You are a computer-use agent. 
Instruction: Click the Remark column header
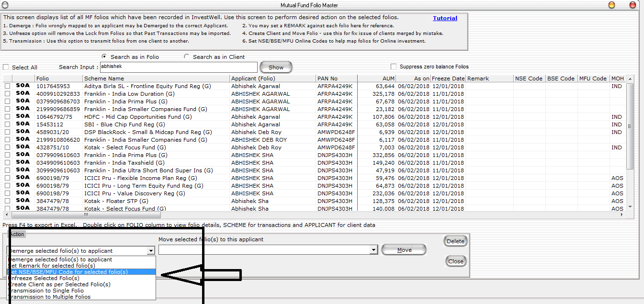click(x=489, y=79)
